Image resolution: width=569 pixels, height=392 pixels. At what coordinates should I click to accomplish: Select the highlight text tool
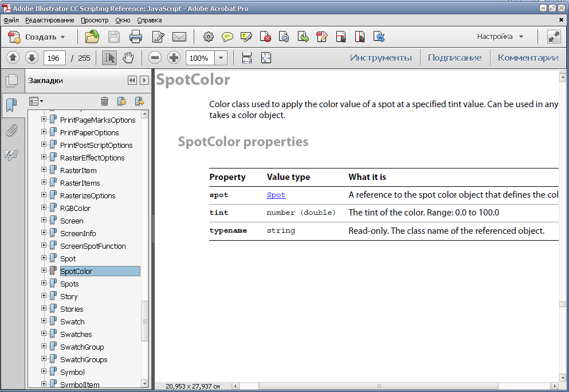click(246, 37)
